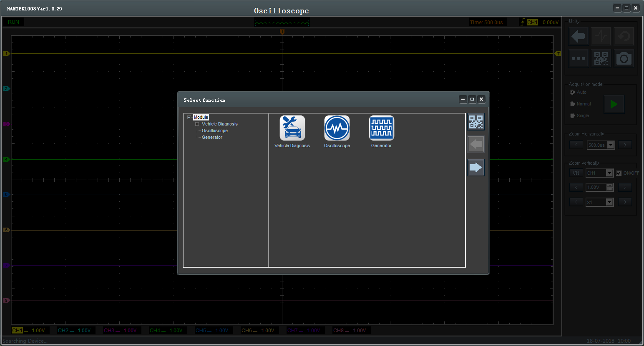Toggle the channel ON/OFF checkbox

click(x=619, y=173)
